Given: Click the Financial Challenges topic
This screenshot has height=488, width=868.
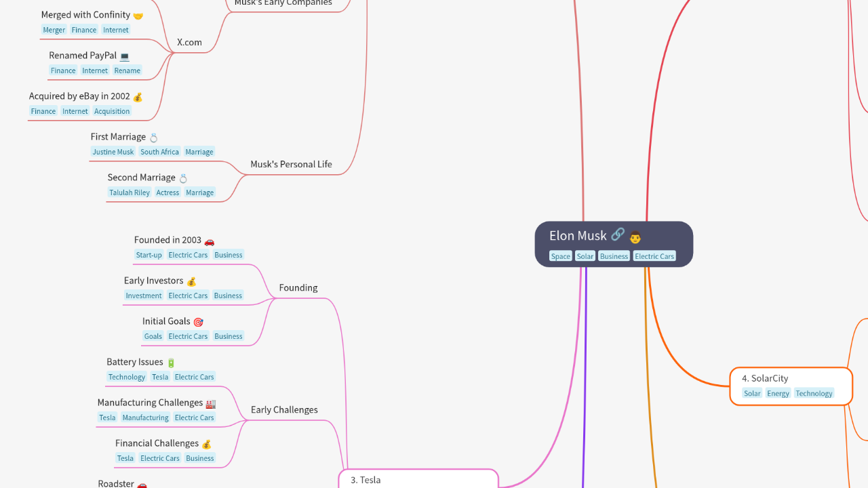Looking at the screenshot, I should 157,443.
